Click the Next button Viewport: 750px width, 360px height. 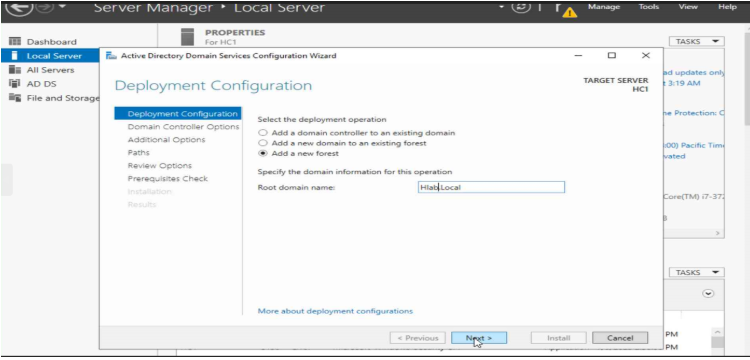tap(479, 338)
